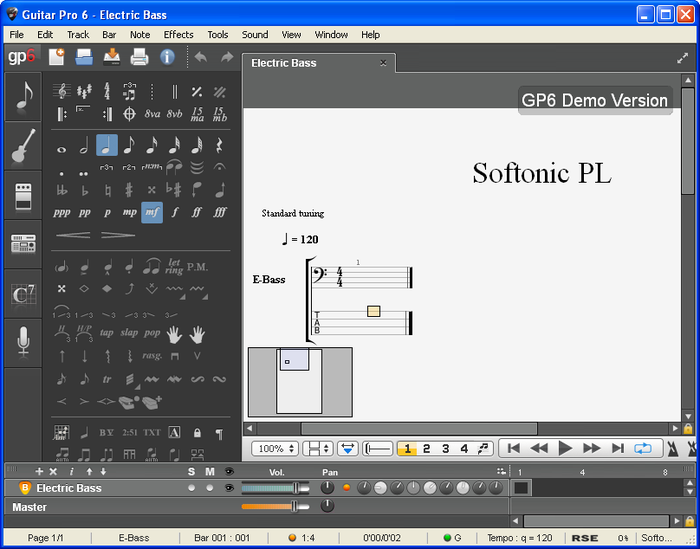
Task: Open the lyrics microphone panel
Action: (23, 343)
